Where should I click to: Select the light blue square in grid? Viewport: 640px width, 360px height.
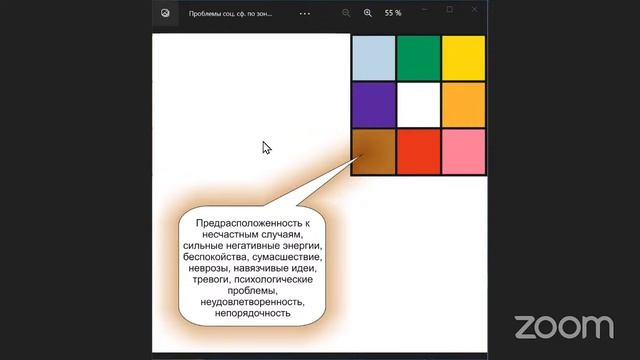pyautogui.click(x=373, y=58)
